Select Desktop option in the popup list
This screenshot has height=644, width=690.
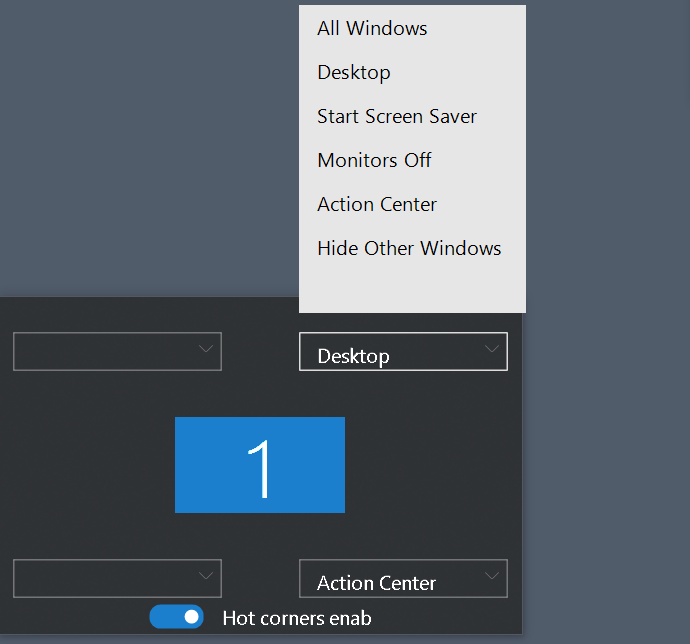point(412,72)
